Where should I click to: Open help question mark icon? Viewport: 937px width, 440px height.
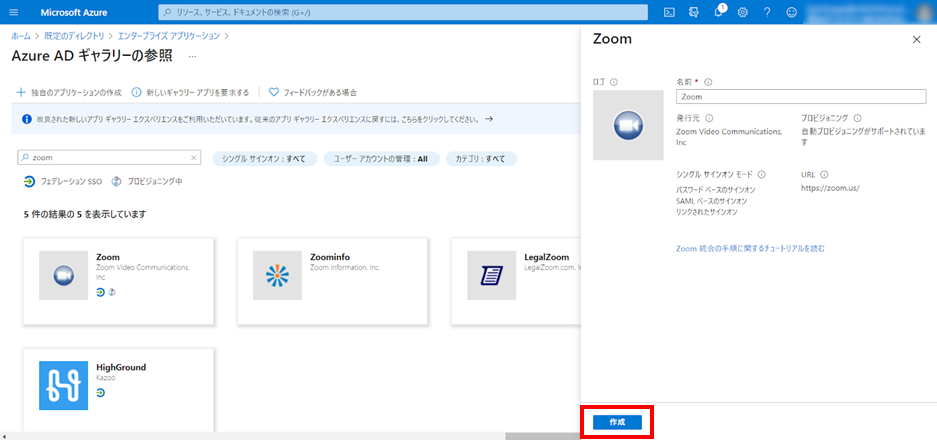[x=767, y=12]
